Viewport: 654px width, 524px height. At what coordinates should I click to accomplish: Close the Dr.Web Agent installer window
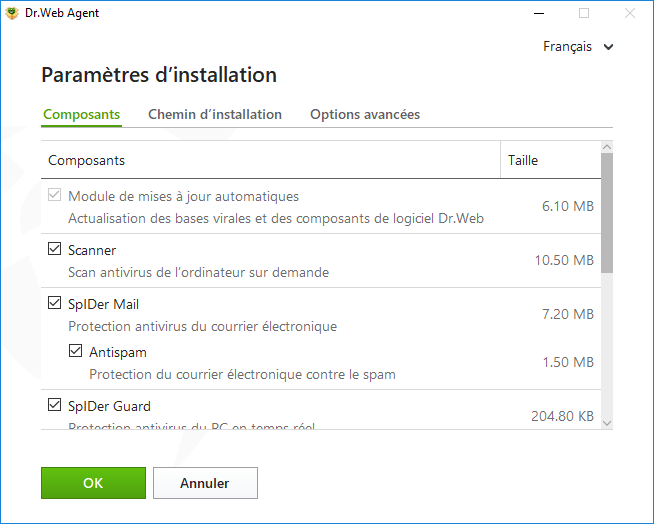click(629, 13)
